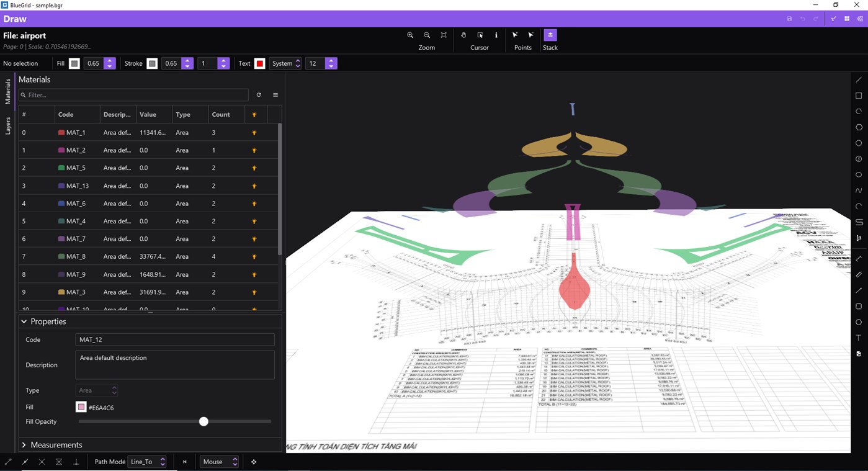The width and height of the screenshot is (868, 471).
Task: Select the Arc drawing tool
Action: point(859,207)
